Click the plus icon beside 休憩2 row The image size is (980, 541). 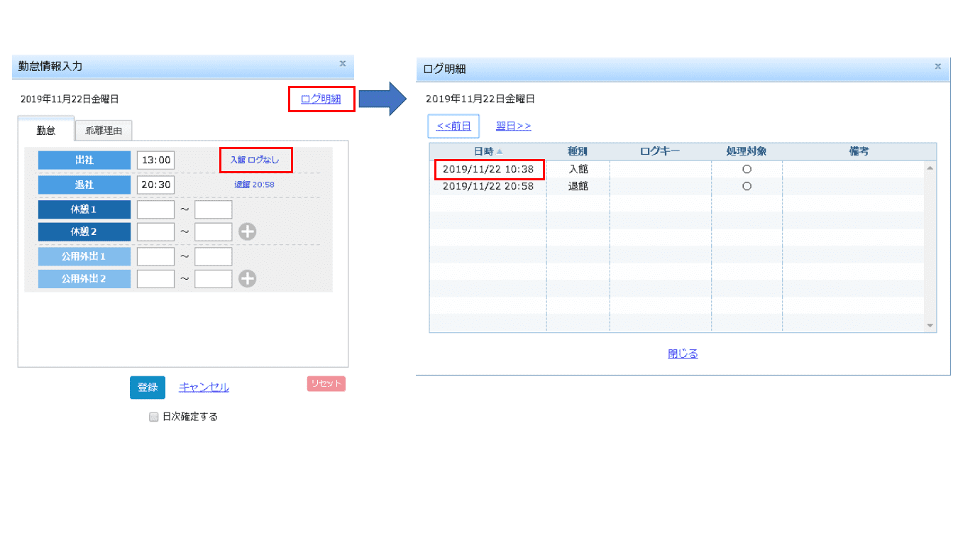pos(247,231)
